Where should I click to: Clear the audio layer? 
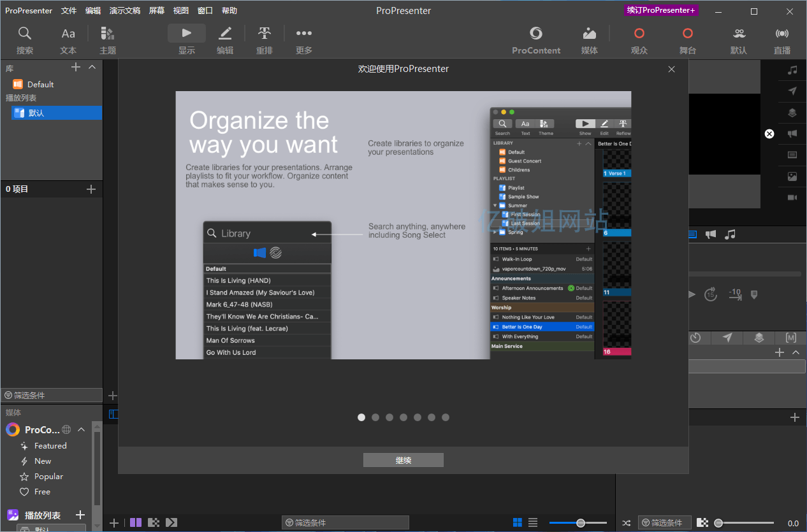point(792,70)
